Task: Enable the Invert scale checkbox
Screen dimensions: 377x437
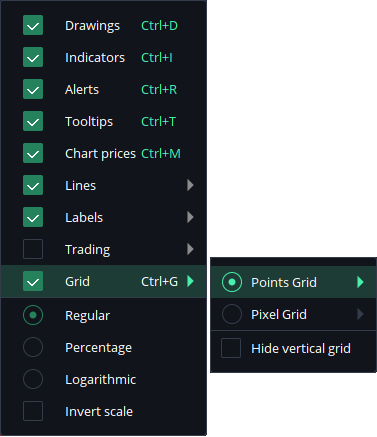Action: pos(33,411)
